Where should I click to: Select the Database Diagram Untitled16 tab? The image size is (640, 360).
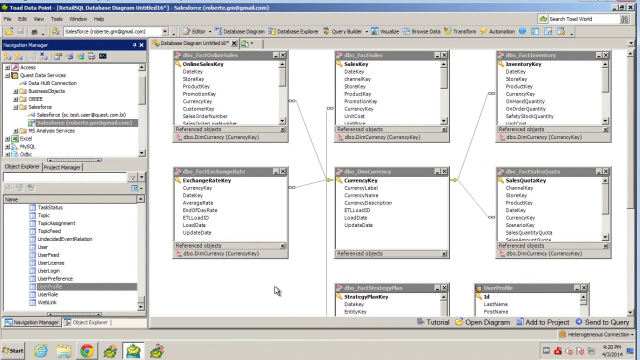(x=194, y=43)
